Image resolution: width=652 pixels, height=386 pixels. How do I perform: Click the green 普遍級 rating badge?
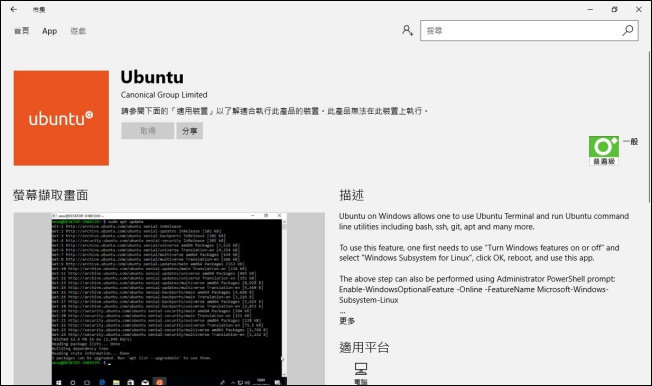[x=604, y=151]
